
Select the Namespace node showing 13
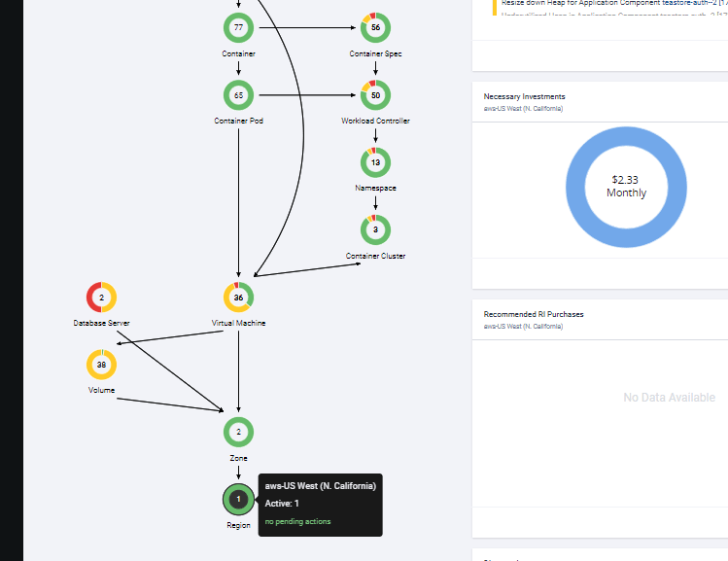[375, 162]
